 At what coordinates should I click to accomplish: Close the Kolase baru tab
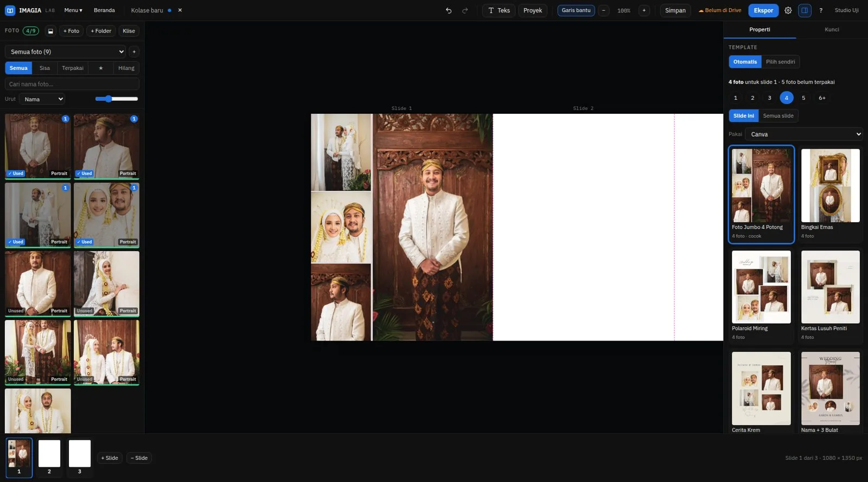[x=180, y=10]
